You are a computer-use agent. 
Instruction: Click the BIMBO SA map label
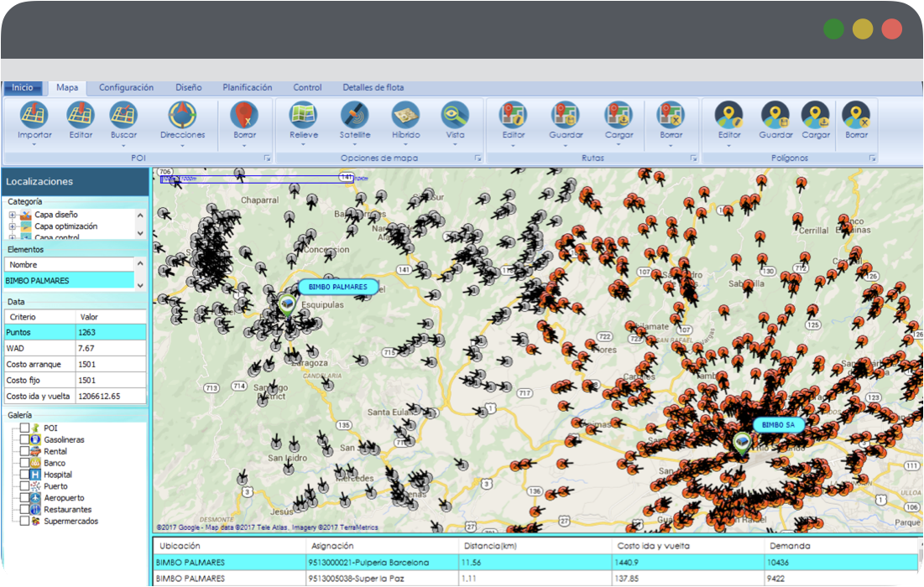[778, 424]
